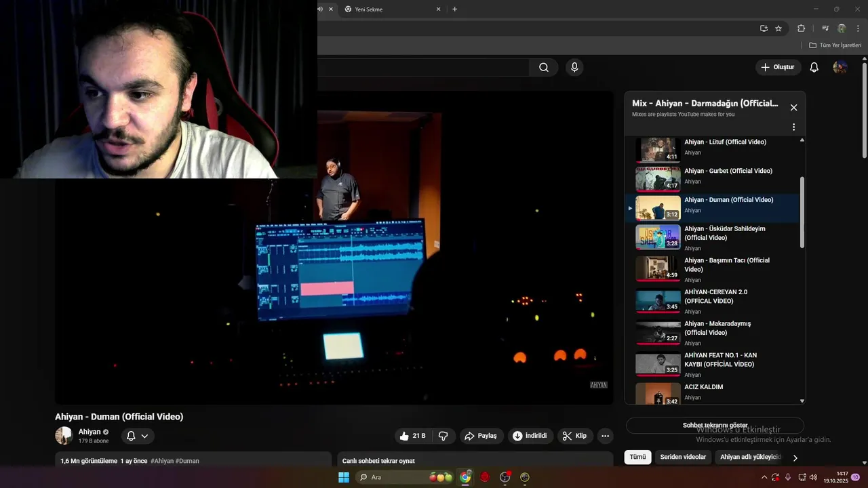Play Ahiyan - Gurbet from playlist

(x=715, y=178)
